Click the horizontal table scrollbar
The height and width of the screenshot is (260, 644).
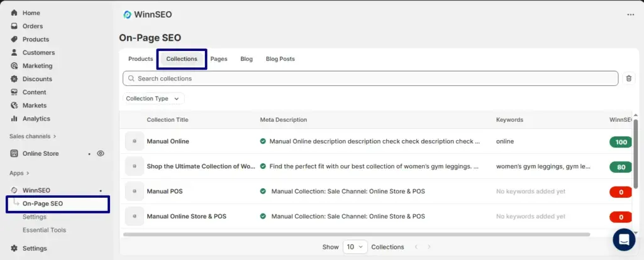(357, 235)
